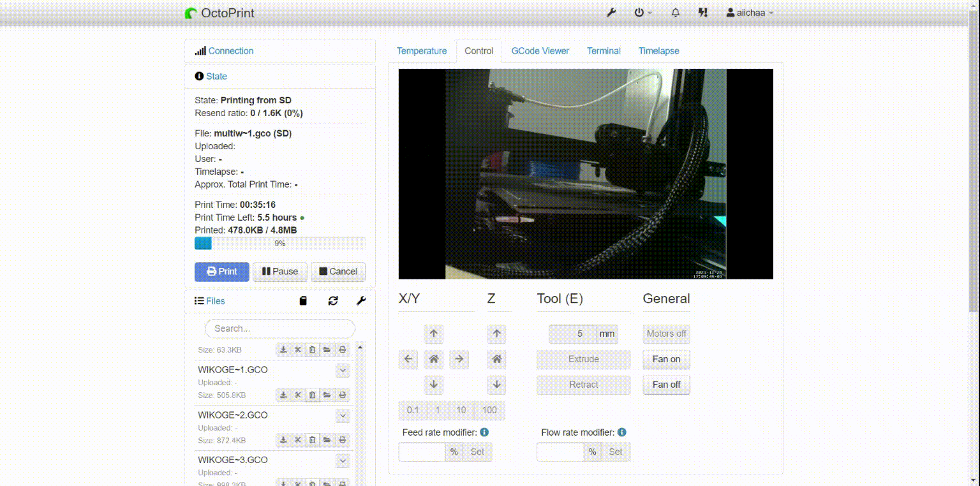This screenshot has height=486, width=980.
Task: Open the notifications bell in the top bar
Action: tap(675, 13)
